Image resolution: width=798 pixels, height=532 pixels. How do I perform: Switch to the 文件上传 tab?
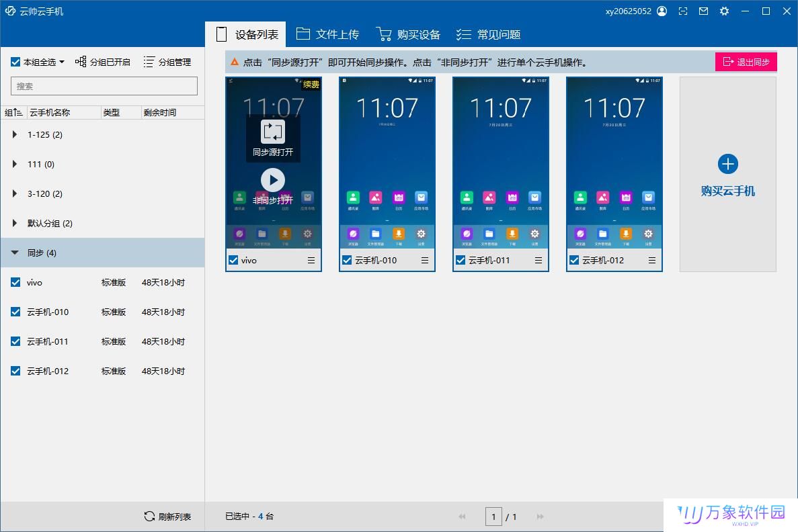click(x=327, y=34)
